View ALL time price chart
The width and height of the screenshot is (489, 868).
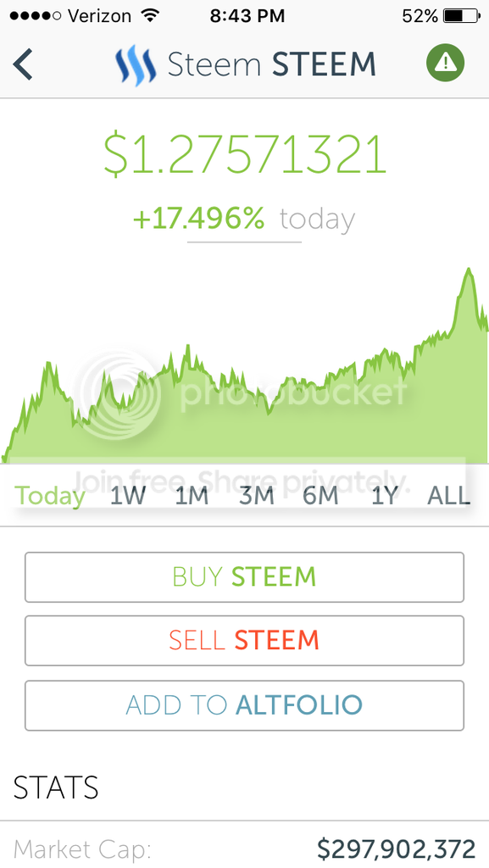[x=448, y=495]
